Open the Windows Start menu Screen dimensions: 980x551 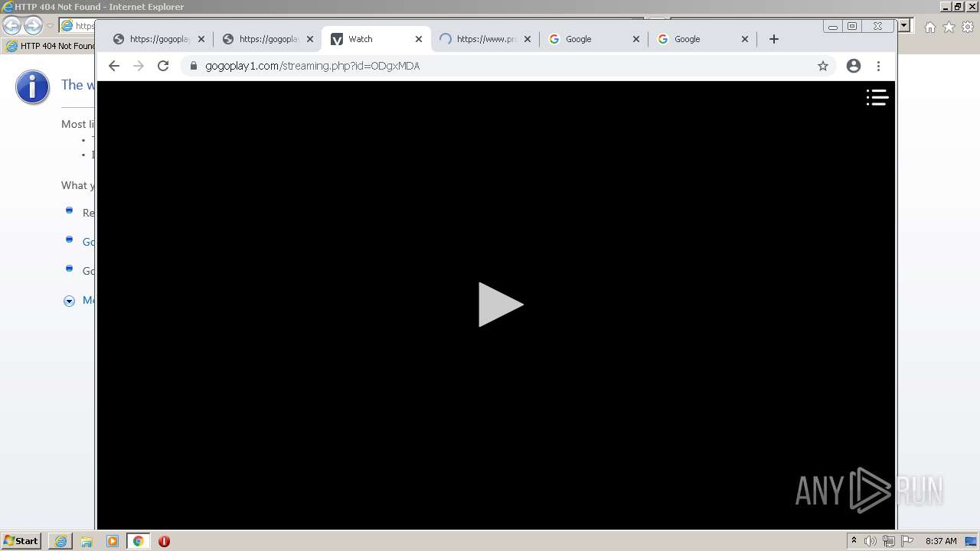[x=21, y=541]
